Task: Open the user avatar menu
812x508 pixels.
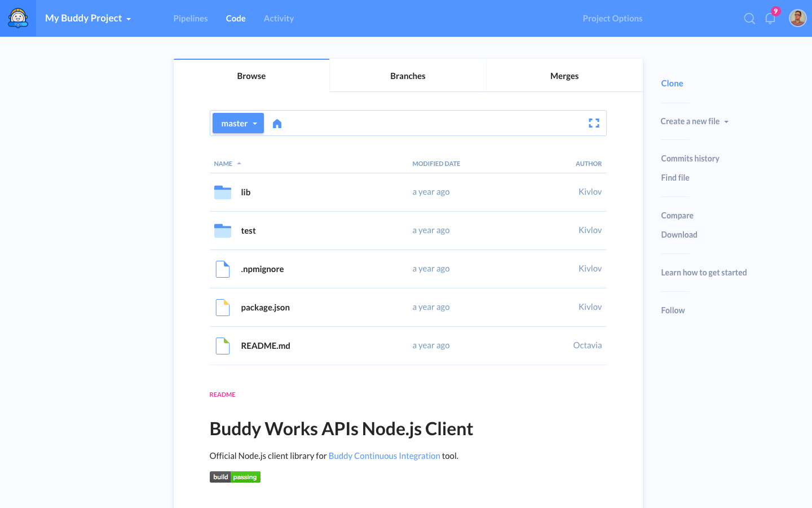Action: tap(797, 18)
